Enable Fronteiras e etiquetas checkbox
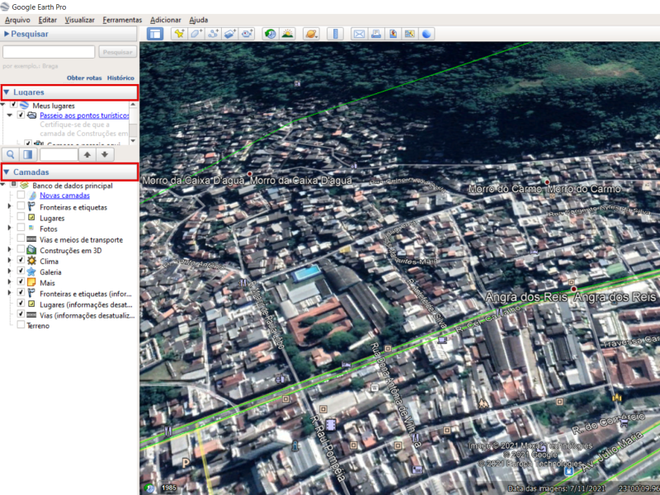Image resolution: width=660 pixels, height=495 pixels. click(x=21, y=206)
